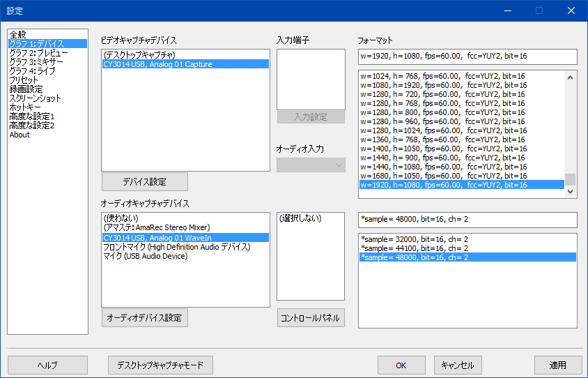Select フロントマイク (High Definition Audio デバイス)
The image size is (588, 378).
pos(185,247)
